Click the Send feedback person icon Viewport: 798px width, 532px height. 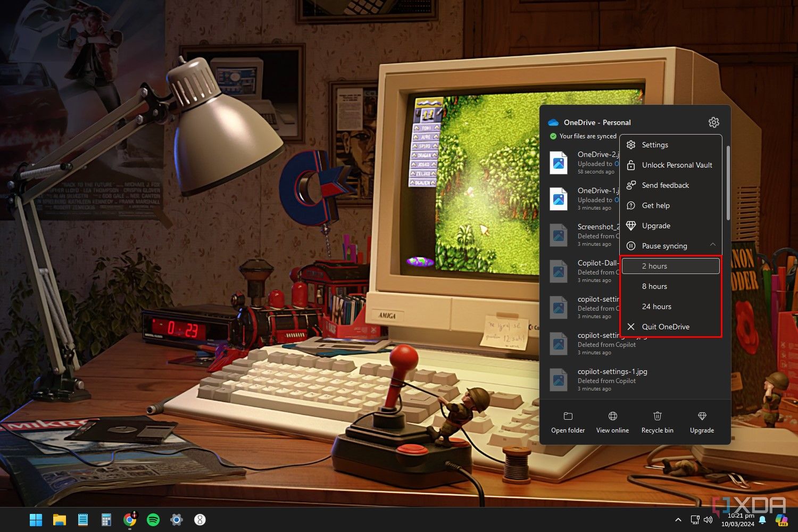click(x=631, y=185)
